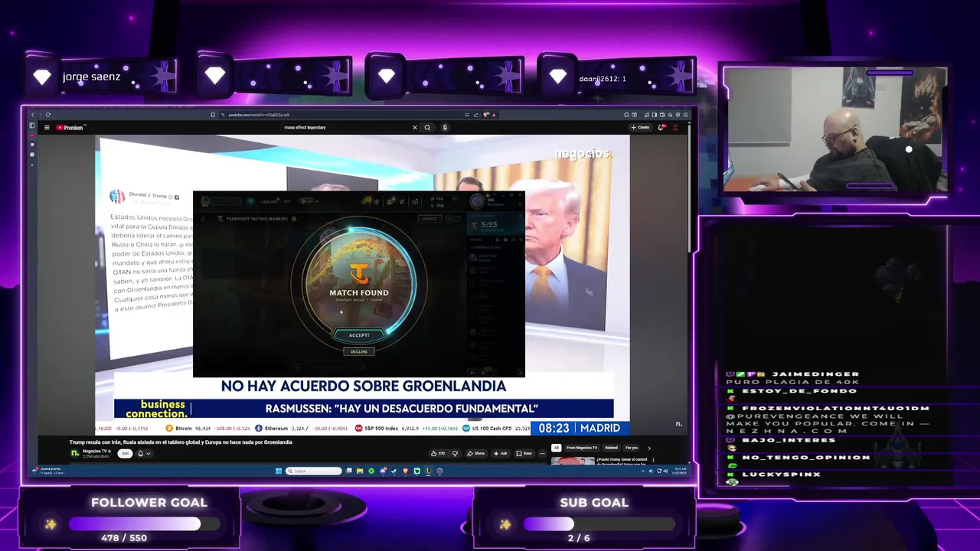Click the YouTube search magnifier button

[427, 127]
